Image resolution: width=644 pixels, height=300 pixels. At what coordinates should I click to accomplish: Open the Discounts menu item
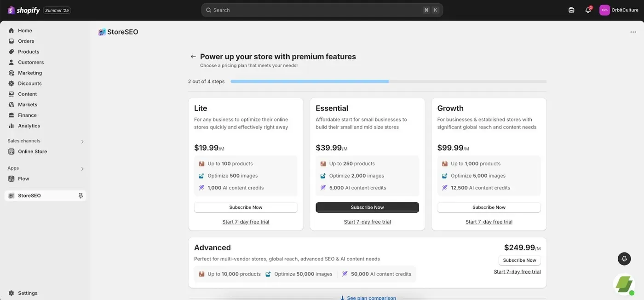(30, 83)
